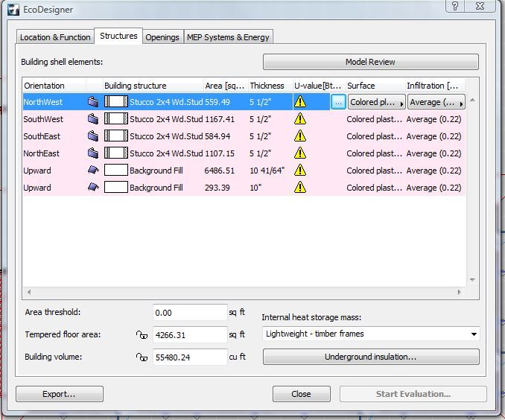Image resolution: width=505 pixels, height=420 pixels.
Task: Click the Average (0.22) cell in NorthEast row
Action: 433,153
